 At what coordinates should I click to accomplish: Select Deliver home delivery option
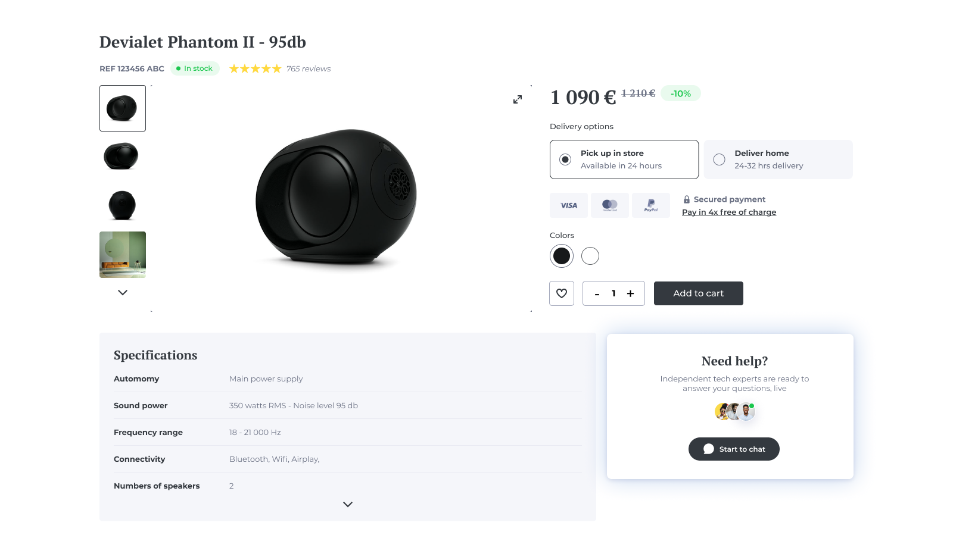point(778,159)
